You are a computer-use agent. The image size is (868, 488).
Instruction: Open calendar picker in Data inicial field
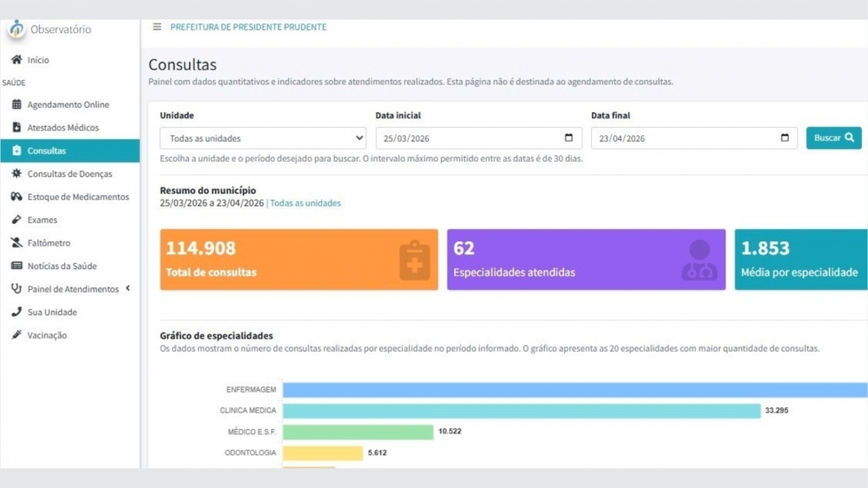coord(569,137)
